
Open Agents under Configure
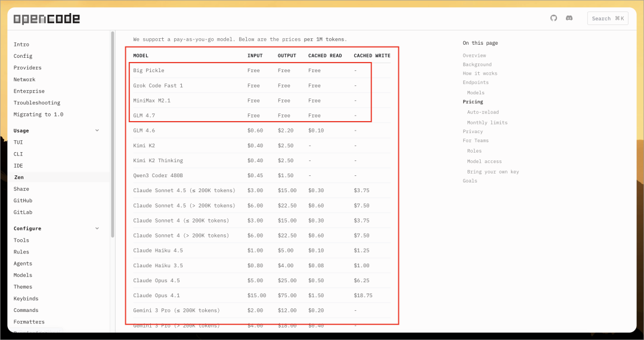point(23,264)
